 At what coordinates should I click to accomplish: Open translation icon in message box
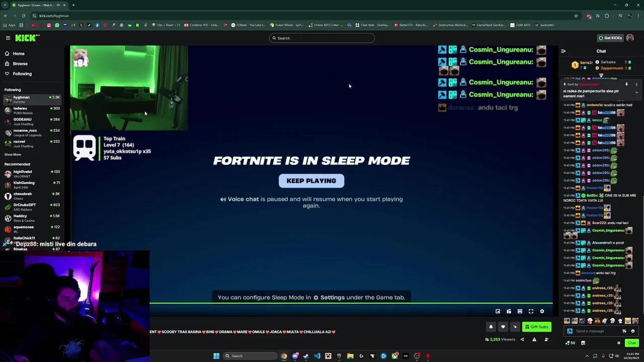click(624, 331)
